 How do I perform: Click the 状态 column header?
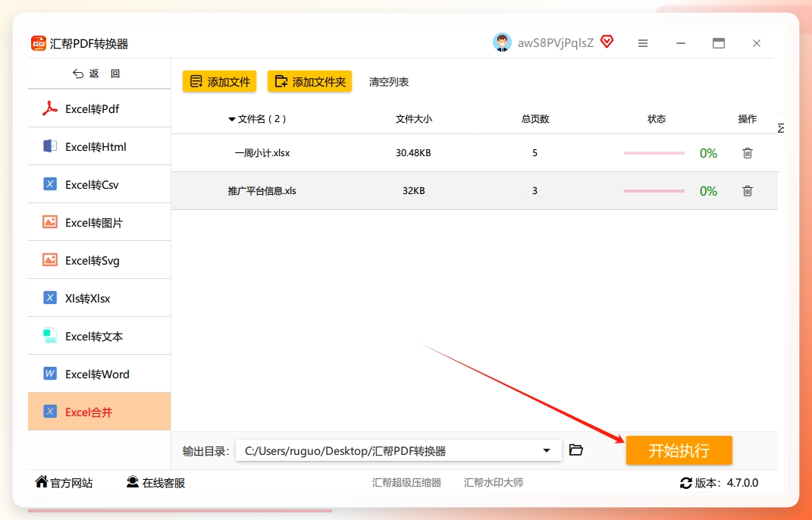click(657, 119)
